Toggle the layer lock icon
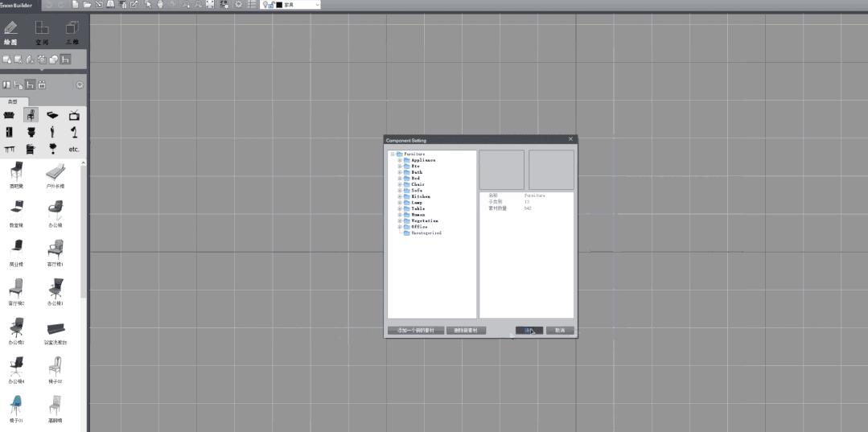The image size is (868, 432). click(x=271, y=5)
